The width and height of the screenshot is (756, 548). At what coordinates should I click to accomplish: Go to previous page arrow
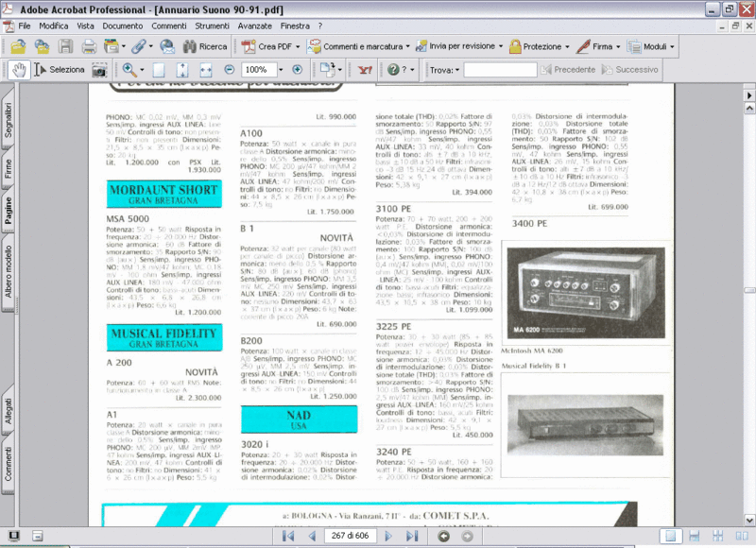(x=313, y=536)
